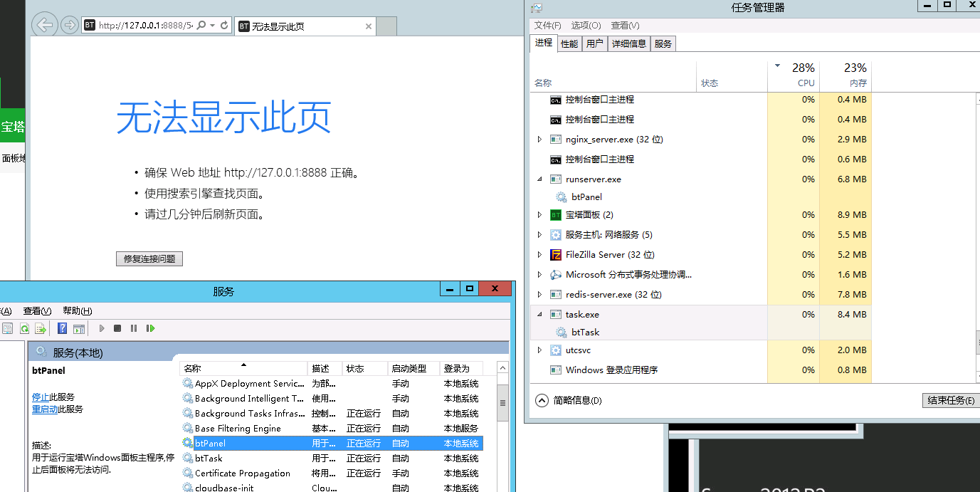
Task: Click the 结束任务(E) button
Action: click(x=950, y=400)
